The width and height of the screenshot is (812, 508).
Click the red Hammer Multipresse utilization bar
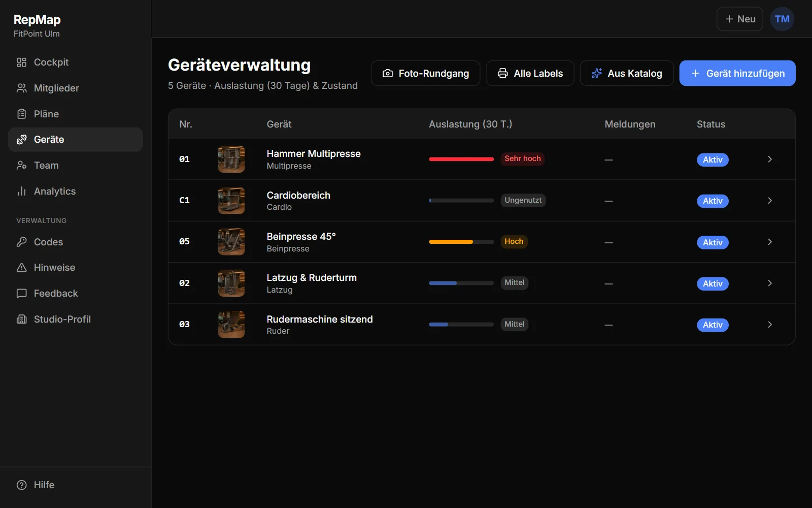click(461, 160)
